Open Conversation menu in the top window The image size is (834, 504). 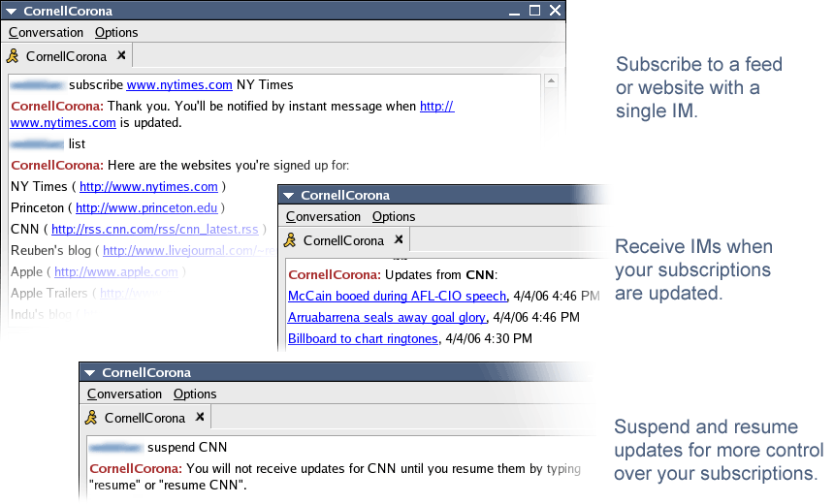[x=46, y=33]
